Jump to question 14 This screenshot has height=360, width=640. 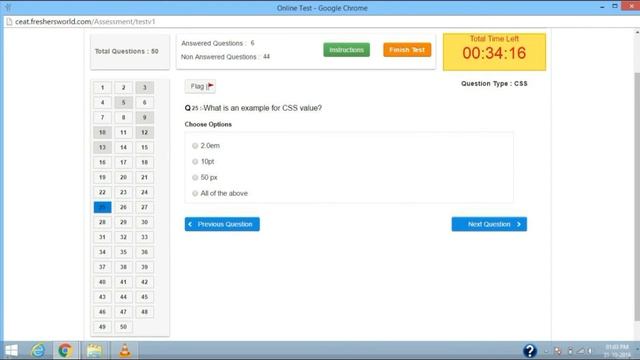(x=123, y=147)
